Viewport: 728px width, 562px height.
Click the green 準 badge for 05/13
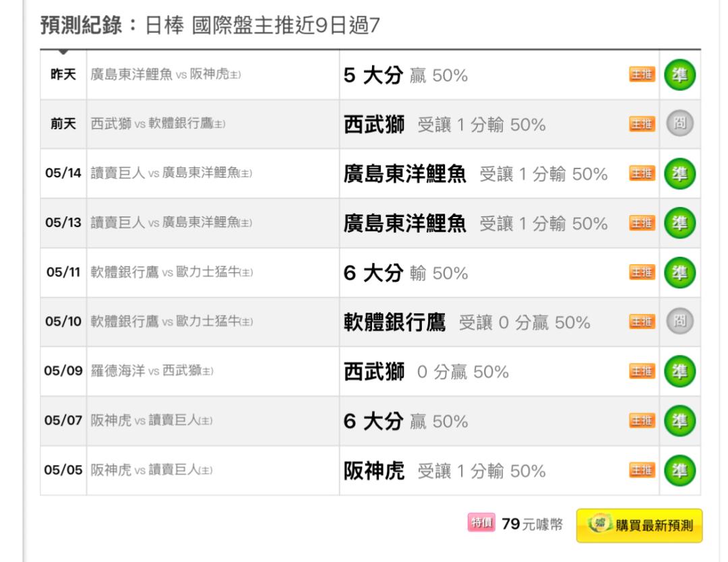point(679,223)
